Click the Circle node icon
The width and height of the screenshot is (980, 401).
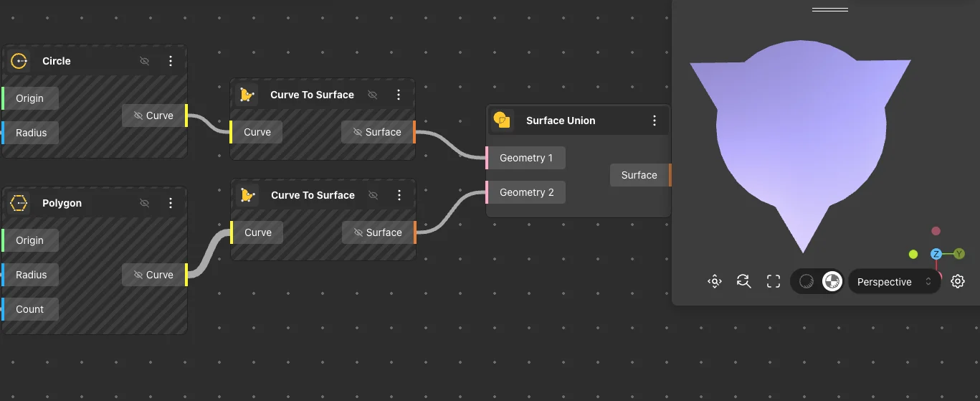tap(19, 61)
